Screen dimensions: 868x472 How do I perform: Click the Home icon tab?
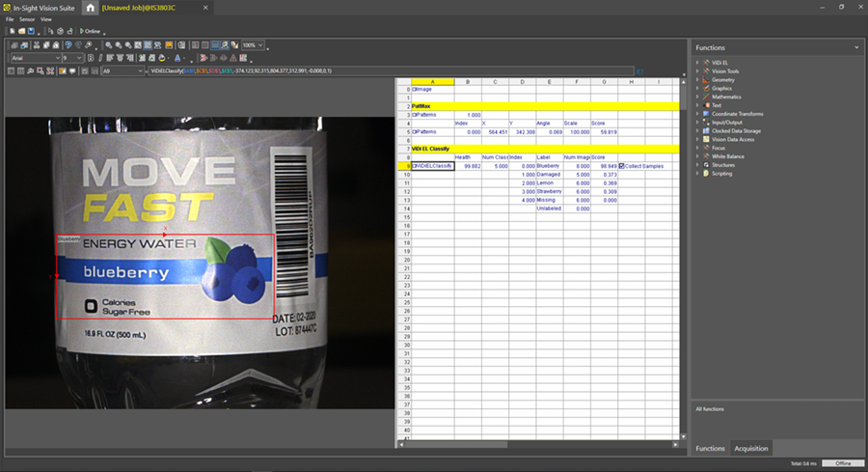pos(91,7)
